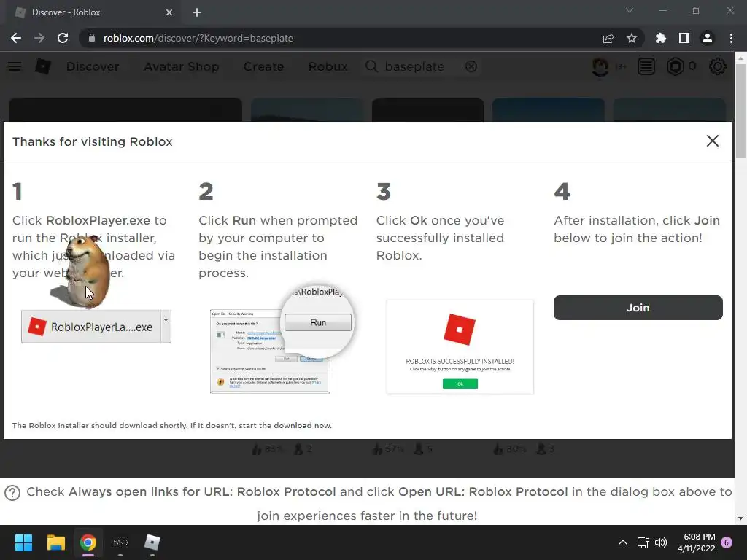Open the Robux nav item
Screen dimensions: 747x560
click(328, 66)
